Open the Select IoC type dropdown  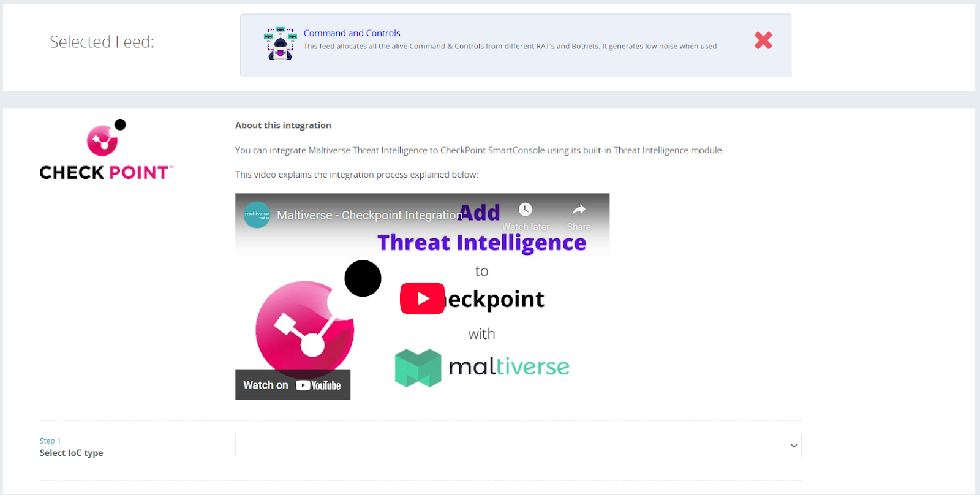[x=518, y=446]
